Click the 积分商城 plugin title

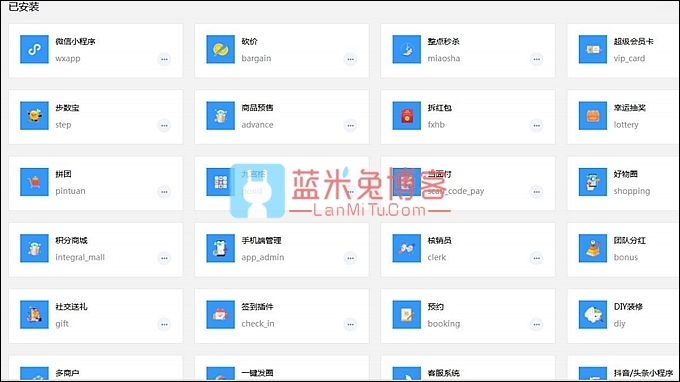click(71, 241)
